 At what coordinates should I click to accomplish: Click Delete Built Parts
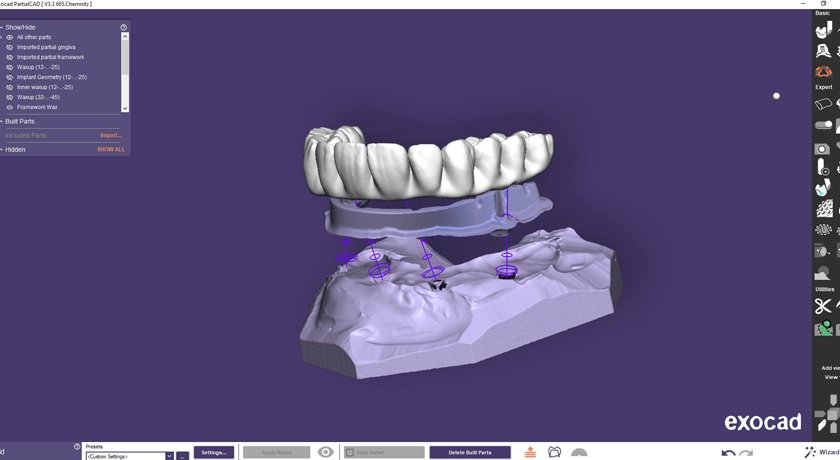click(x=470, y=453)
